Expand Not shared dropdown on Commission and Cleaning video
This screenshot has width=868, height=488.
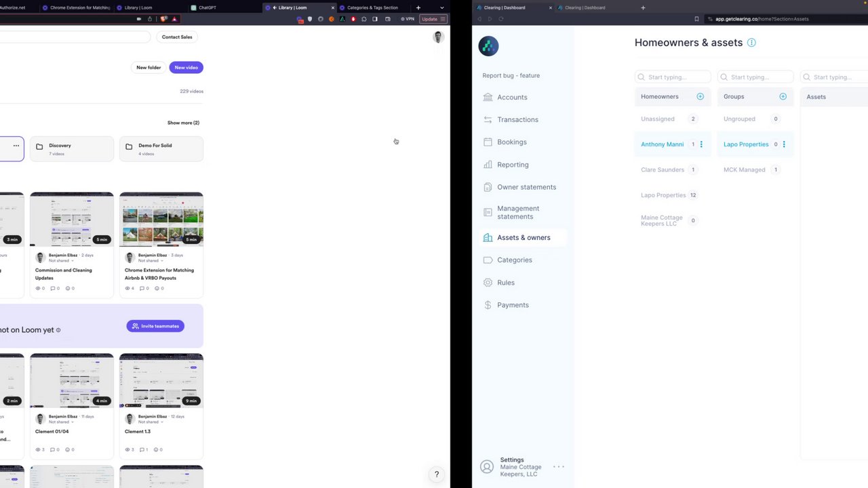[60, 260]
